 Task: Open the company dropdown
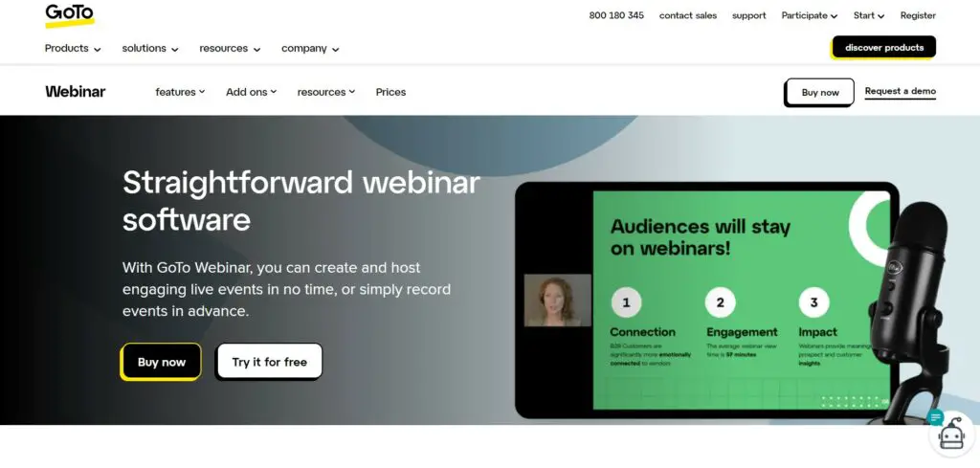point(310,48)
